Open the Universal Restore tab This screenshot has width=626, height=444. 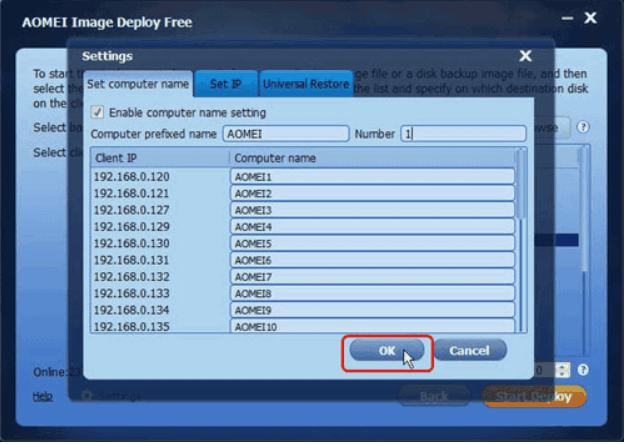click(306, 83)
